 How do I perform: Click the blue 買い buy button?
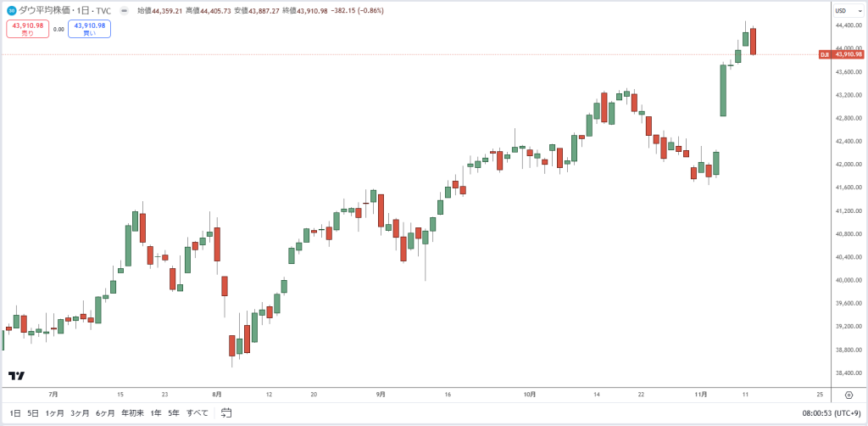tap(90, 29)
